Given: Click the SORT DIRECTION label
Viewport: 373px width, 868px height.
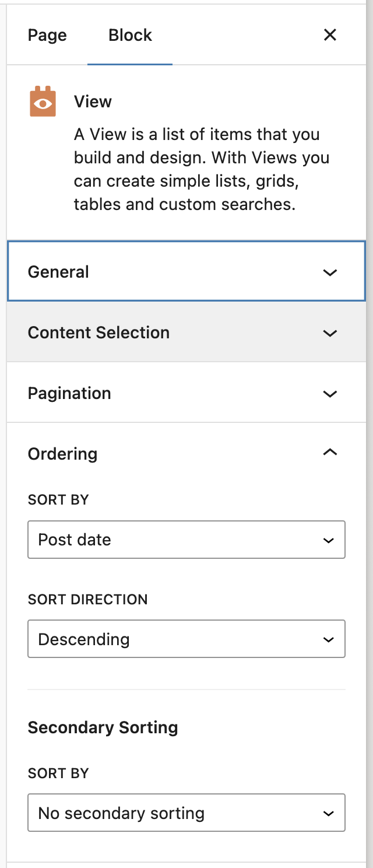Looking at the screenshot, I should [x=87, y=600].
